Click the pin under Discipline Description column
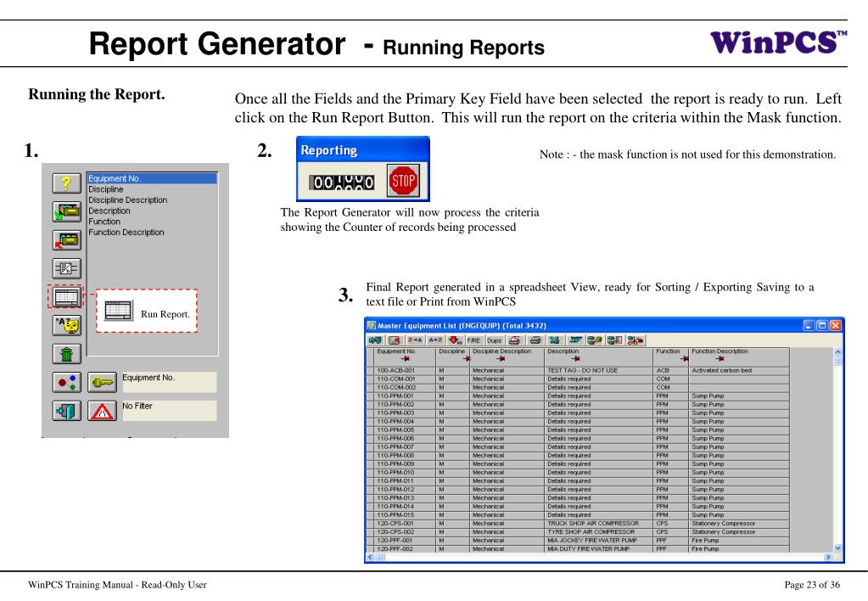The width and height of the screenshot is (868, 601). tap(501, 359)
